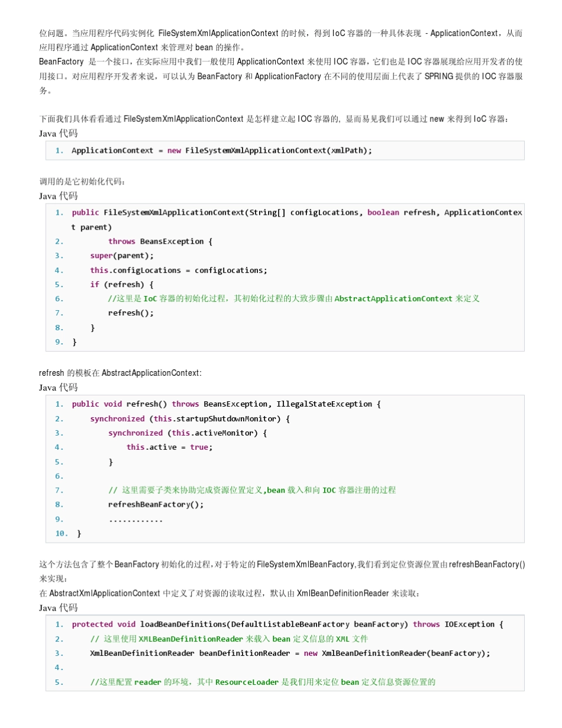Click the first 'Java 代码' label
Screen dimensions: 562x728
pyautogui.click(x=58, y=133)
